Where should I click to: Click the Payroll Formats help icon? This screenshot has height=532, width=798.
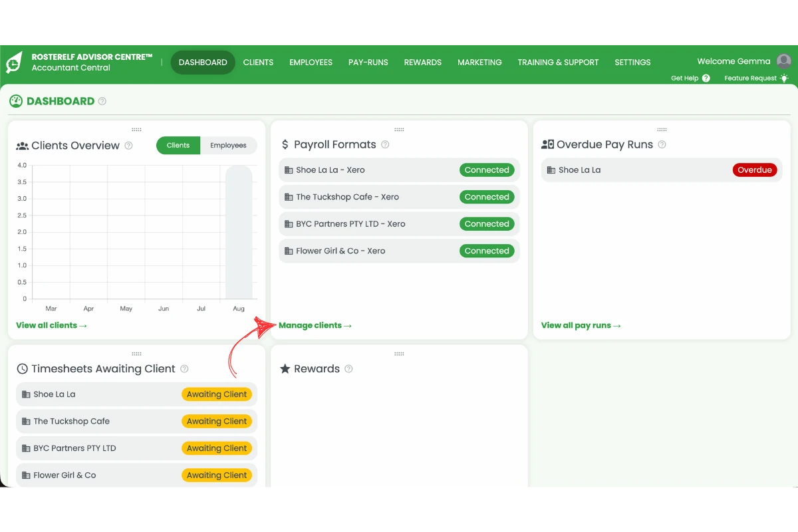click(385, 145)
